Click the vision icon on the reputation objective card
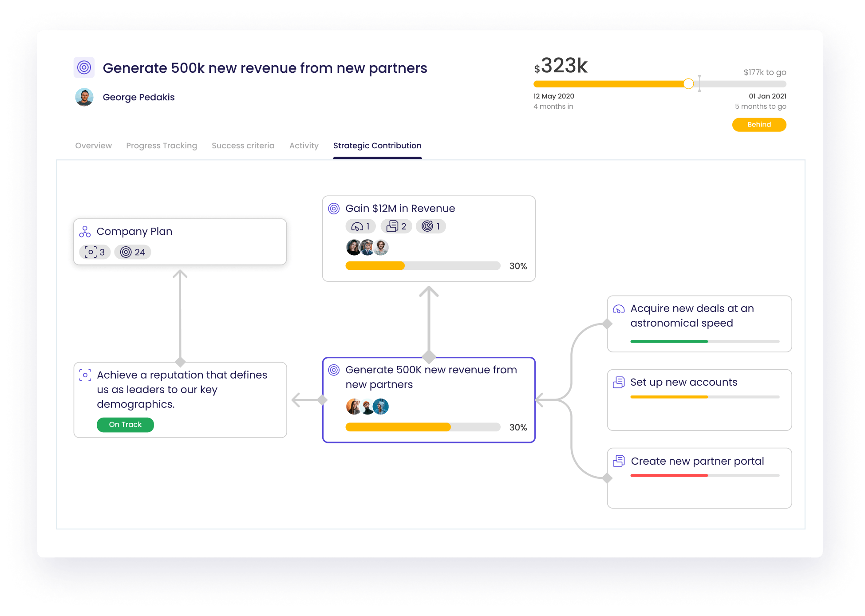 coord(85,375)
